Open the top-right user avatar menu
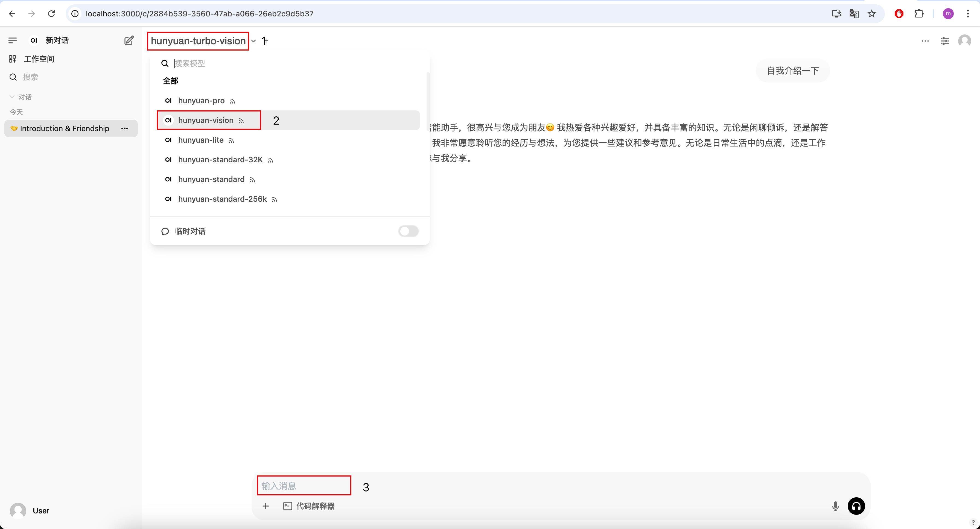The image size is (980, 529). click(x=965, y=41)
